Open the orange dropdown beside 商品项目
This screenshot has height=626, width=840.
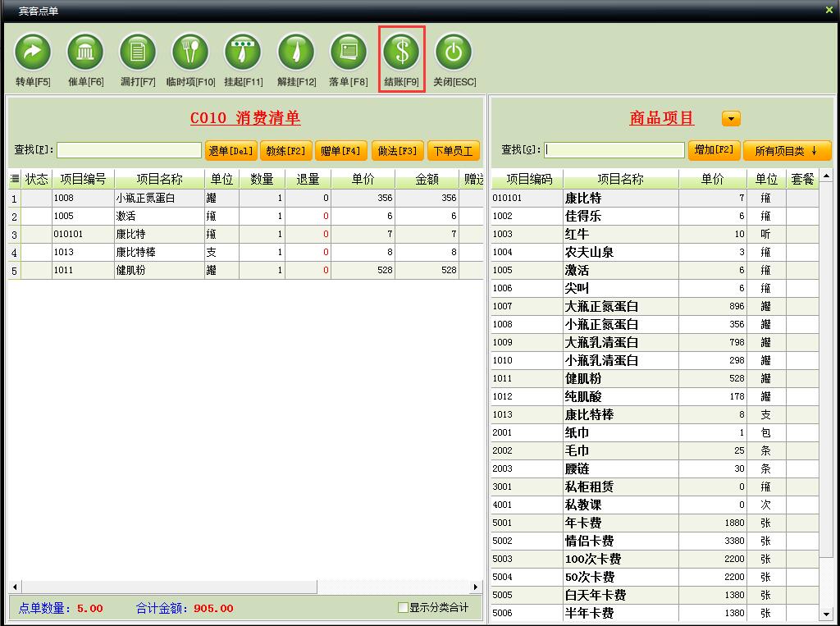coord(731,118)
